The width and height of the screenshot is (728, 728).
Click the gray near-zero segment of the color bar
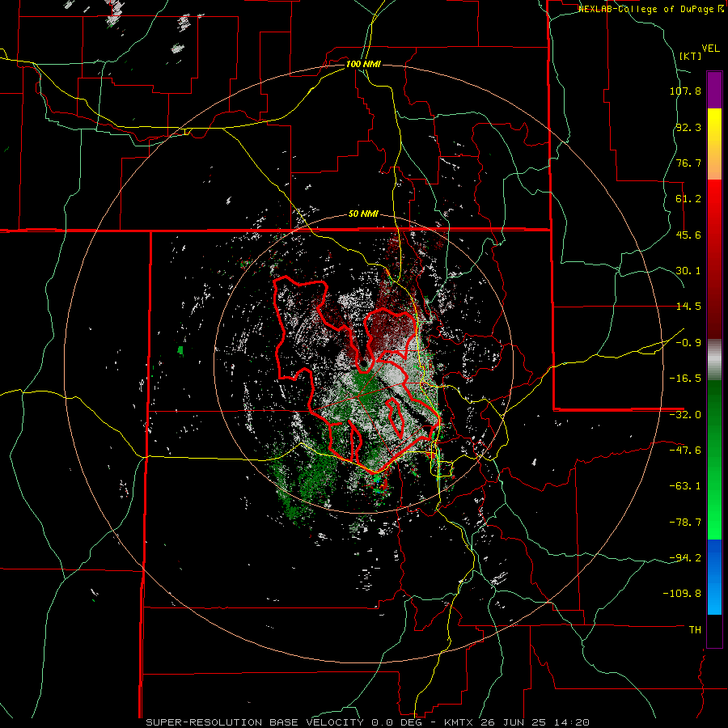click(714, 360)
